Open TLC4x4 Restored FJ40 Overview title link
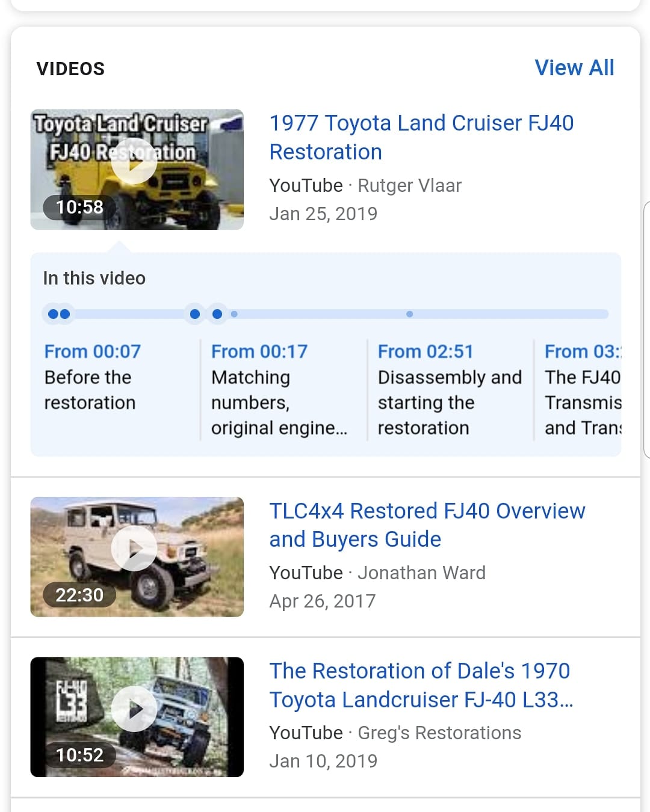The height and width of the screenshot is (812, 650). click(x=427, y=524)
